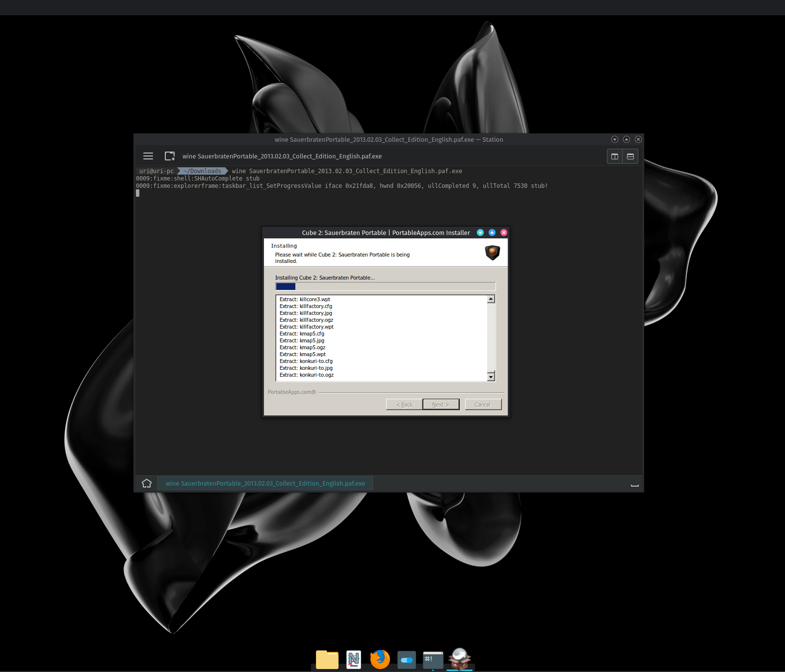Open a new tab in Station

tap(170, 156)
